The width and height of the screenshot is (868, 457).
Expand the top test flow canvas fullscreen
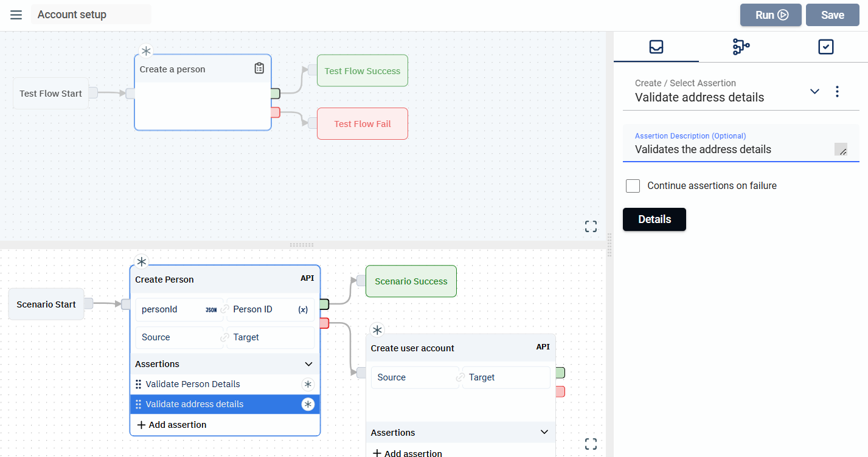tap(591, 227)
